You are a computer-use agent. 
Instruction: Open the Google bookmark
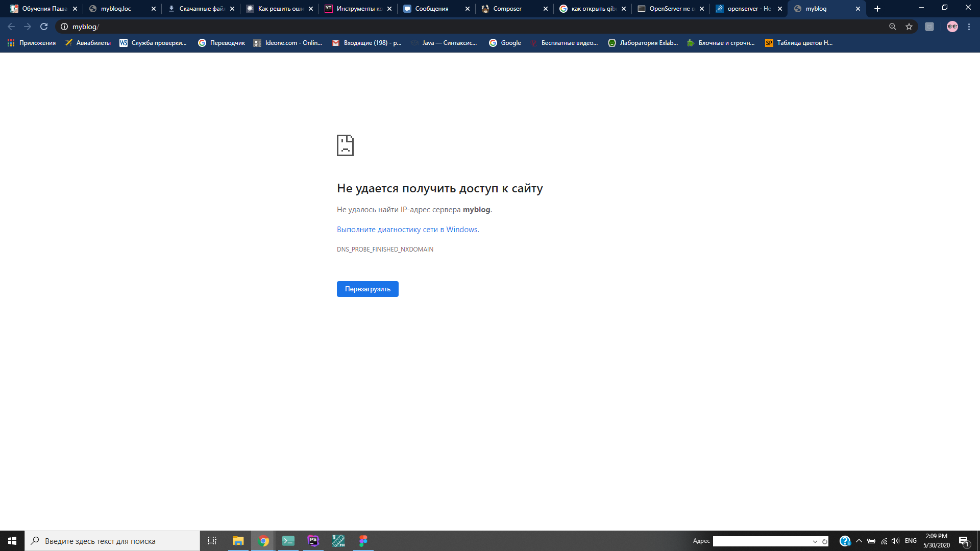[505, 43]
